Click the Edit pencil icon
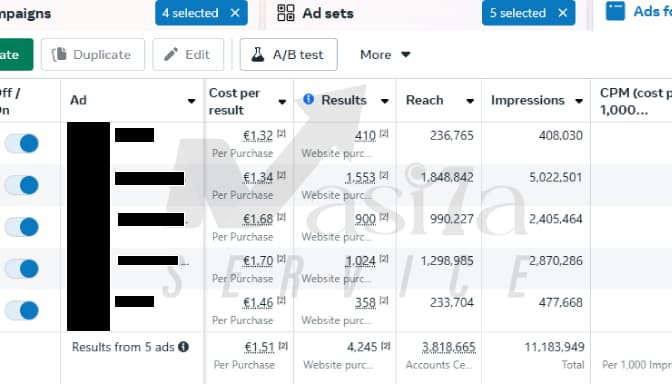The image size is (672, 384). point(171,54)
